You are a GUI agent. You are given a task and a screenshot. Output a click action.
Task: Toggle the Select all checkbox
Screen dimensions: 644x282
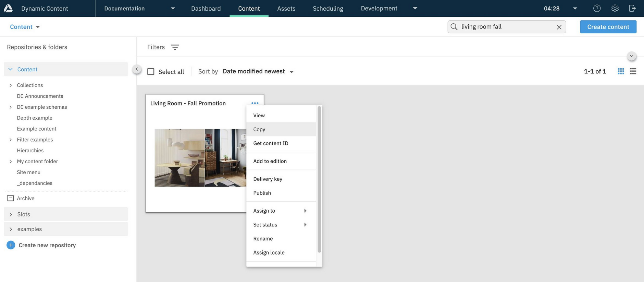pyautogui.click(x=151, y=71)
